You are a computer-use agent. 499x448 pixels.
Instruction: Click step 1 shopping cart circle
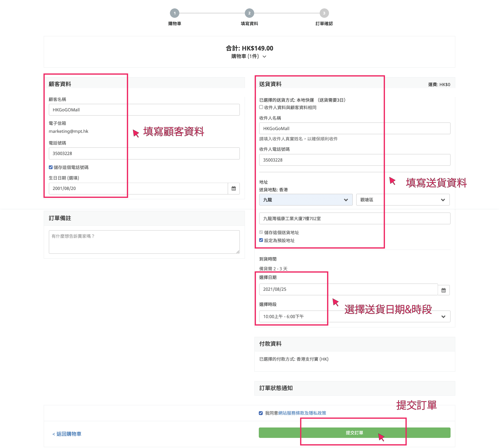tap(174, 13)
